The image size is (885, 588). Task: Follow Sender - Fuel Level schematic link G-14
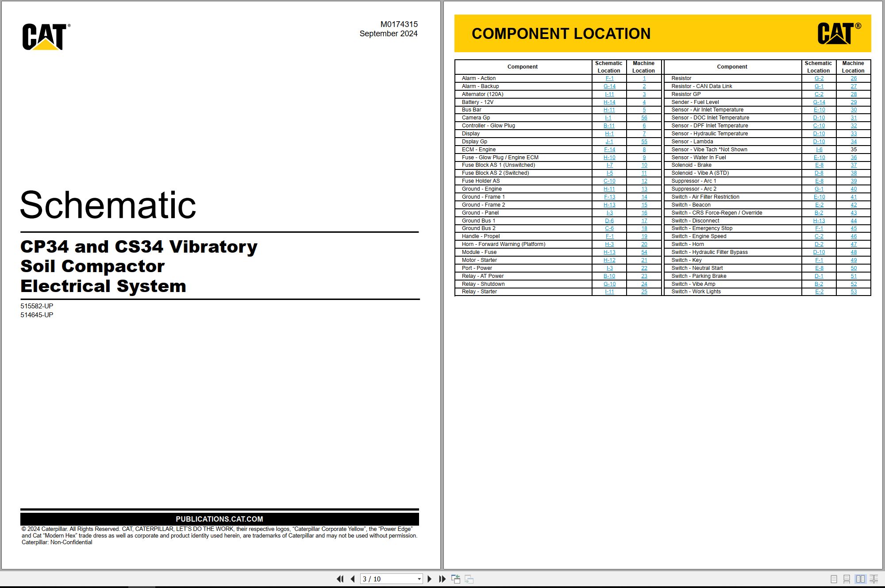(x=819, y=102)
